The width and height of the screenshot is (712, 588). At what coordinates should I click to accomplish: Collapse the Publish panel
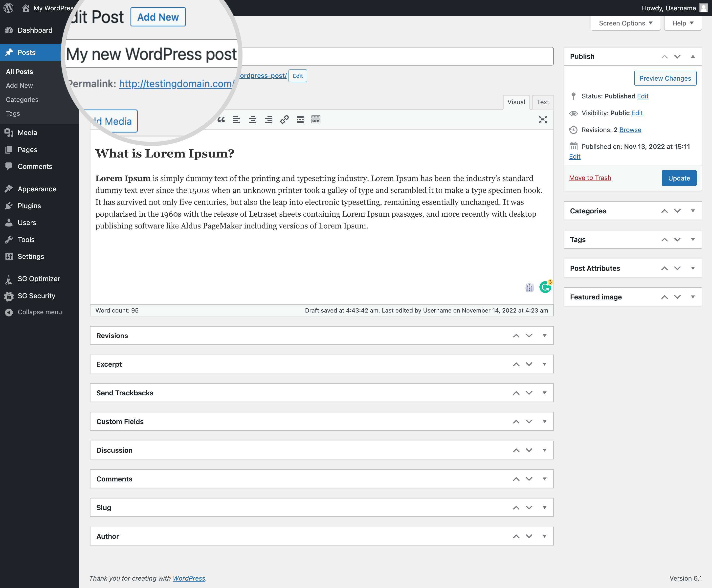pyautogui.click(x=693, y=56)
